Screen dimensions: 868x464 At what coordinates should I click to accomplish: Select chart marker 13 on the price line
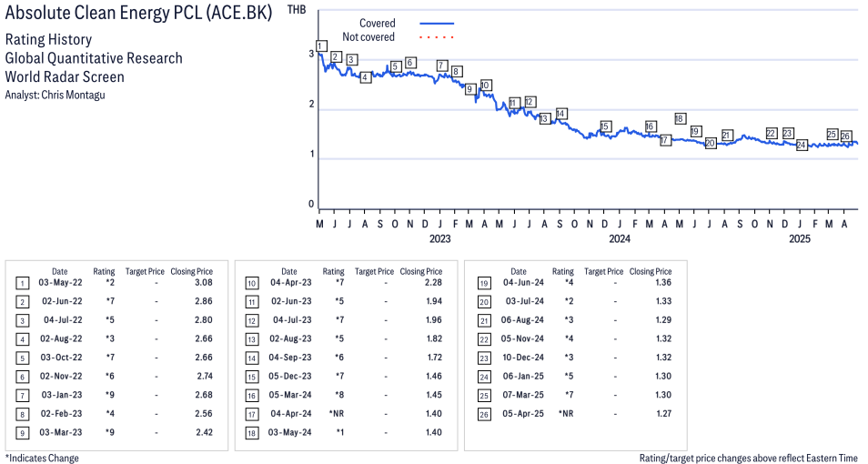pos(545,118)
